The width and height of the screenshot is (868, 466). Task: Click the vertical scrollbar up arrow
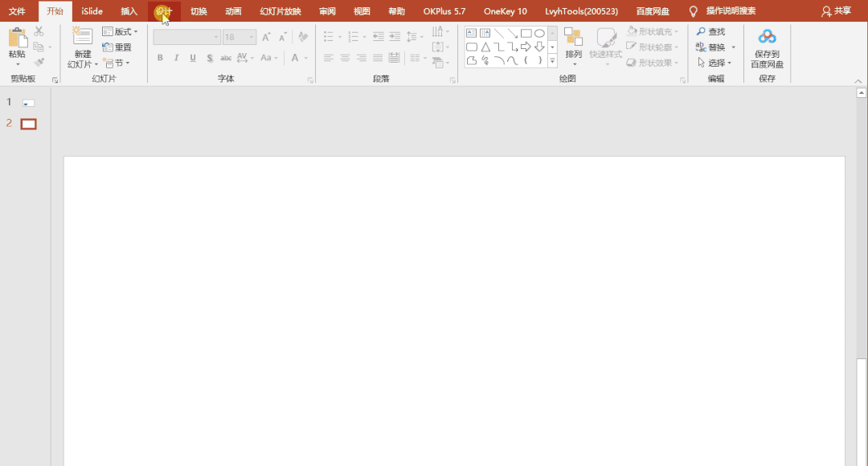(x=862, y=93)
